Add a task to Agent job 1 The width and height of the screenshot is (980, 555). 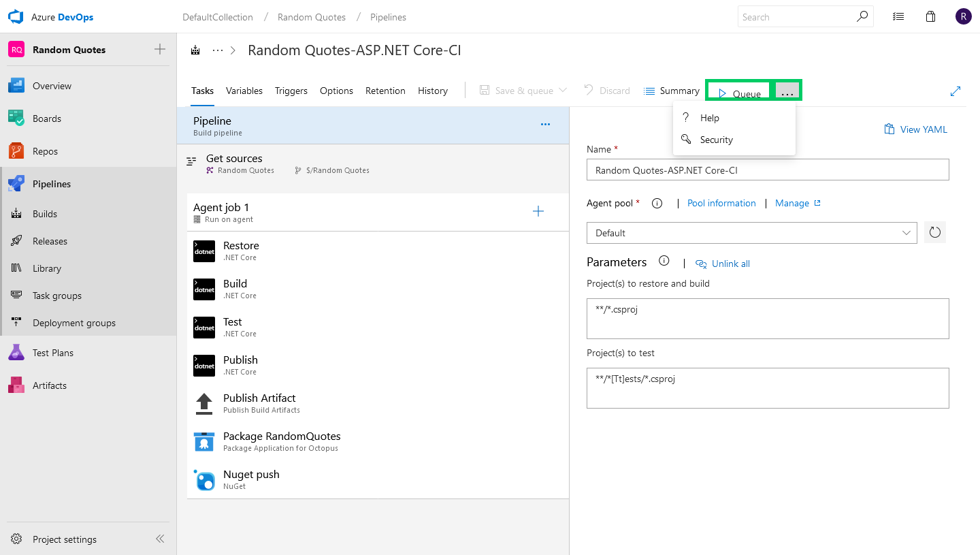(538, 211)
